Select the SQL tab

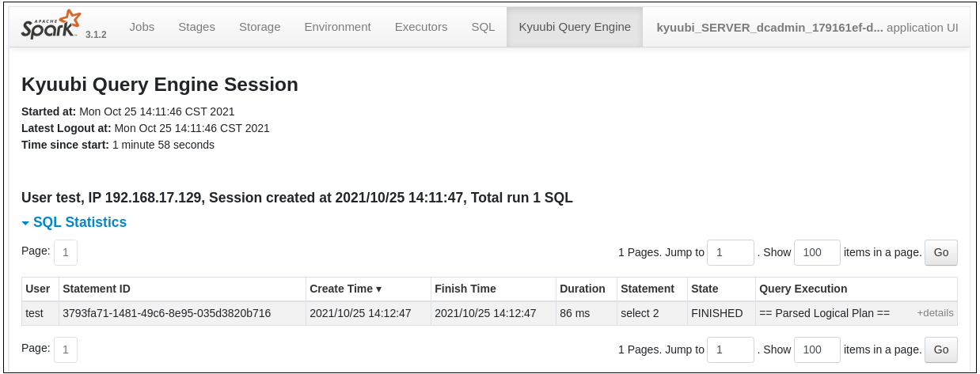(x=483, y=27)
